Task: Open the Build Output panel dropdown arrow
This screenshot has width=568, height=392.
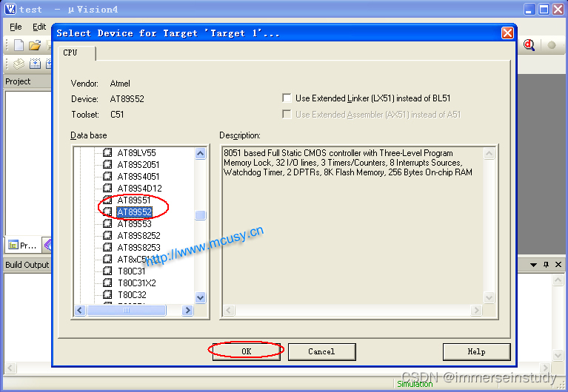Action: pos(533,265)
